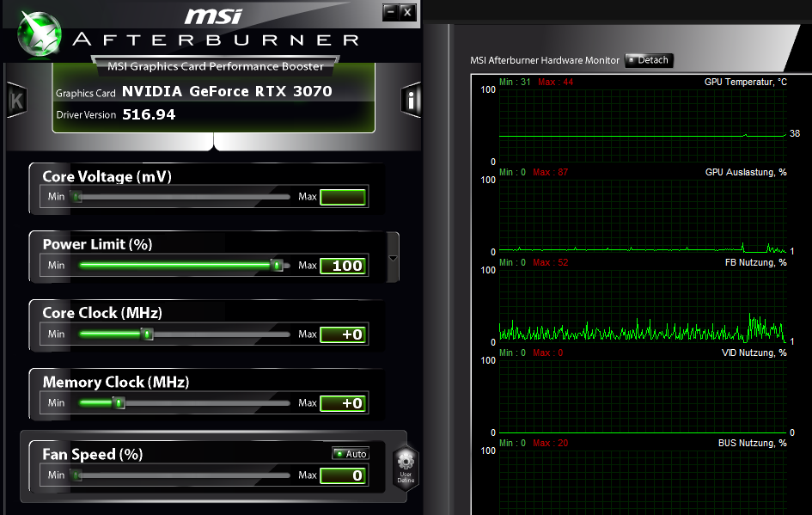812x515 pixels.
Task: Click the Memory Clock value field
Action: click(x=343, y=403)
